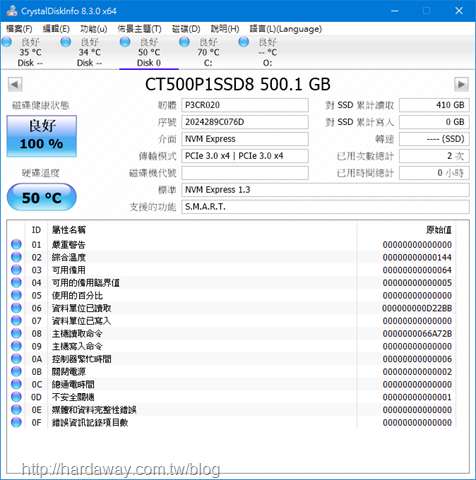Open the 功能(u) menu
This screenshot has height=480, width=476.
(93, 29)
